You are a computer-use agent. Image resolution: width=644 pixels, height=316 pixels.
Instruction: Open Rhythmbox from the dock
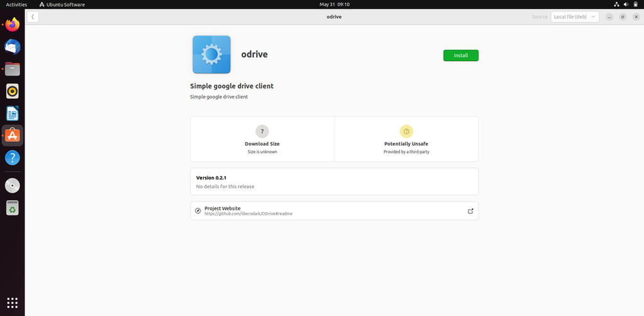click(x=13, y=91)
